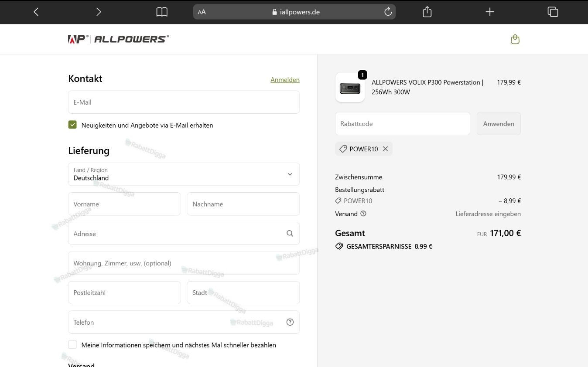Click the search icon in Adresse field
Image resolution: width=588 pixels, height=367 pixels.
click(290, 234)
